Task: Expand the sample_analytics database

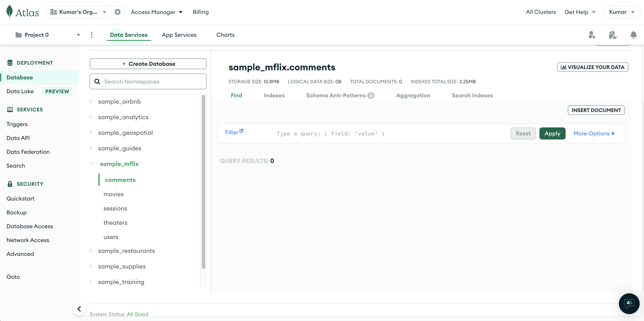Action: pyautogui.click(x=91, y=117)
